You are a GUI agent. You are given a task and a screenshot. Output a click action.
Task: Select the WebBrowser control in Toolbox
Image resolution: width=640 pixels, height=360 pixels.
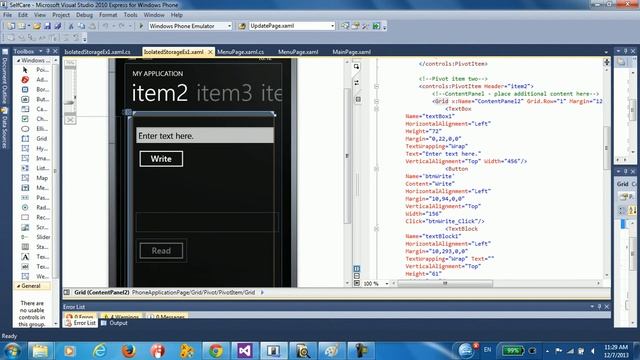pos(36,276)
